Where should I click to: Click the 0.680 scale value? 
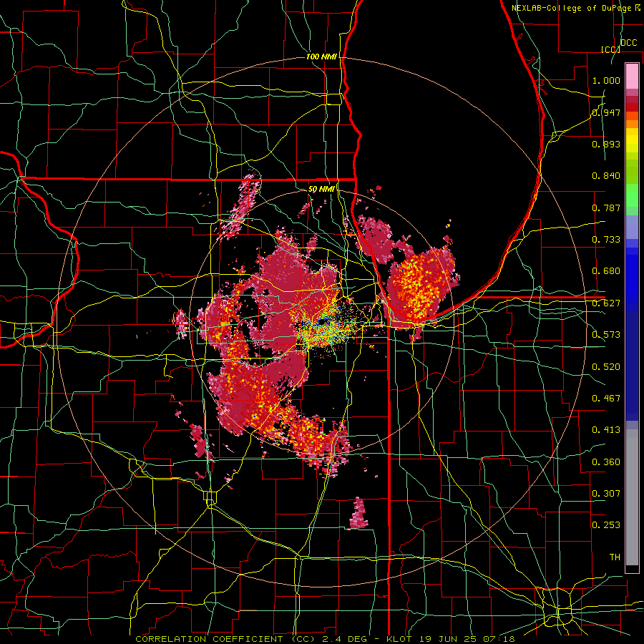coord(606,271)
